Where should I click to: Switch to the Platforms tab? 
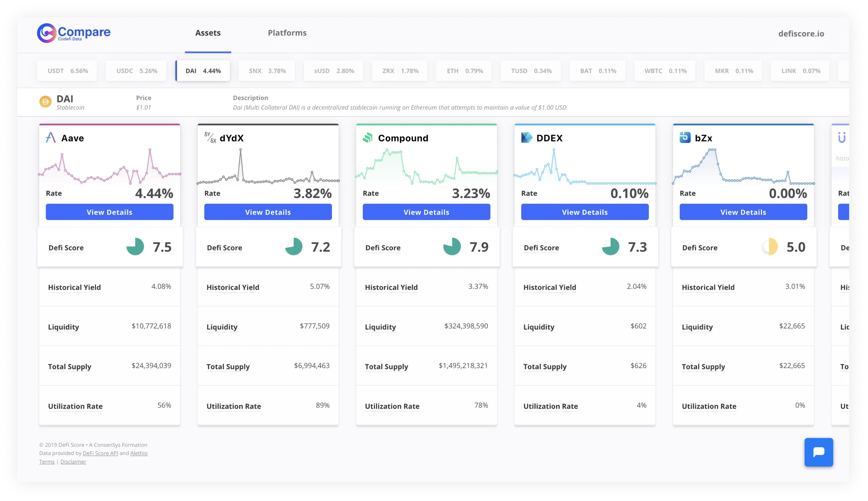coord(287,33)
